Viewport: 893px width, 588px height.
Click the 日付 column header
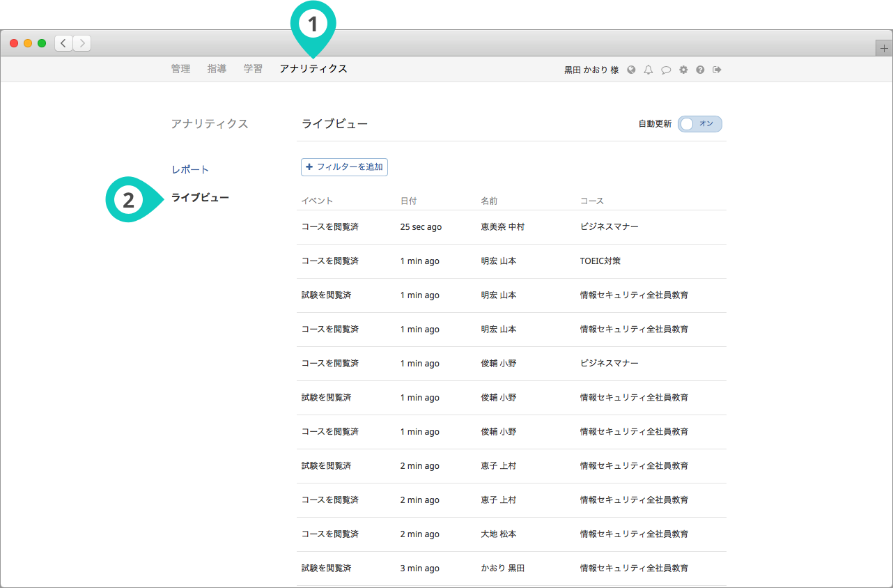tap(408, 201)
